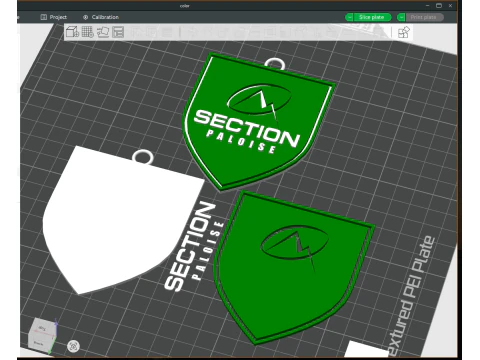Screen dimensions: 480x360
Task: Minimize the slicer window
Action: [428, 6]
